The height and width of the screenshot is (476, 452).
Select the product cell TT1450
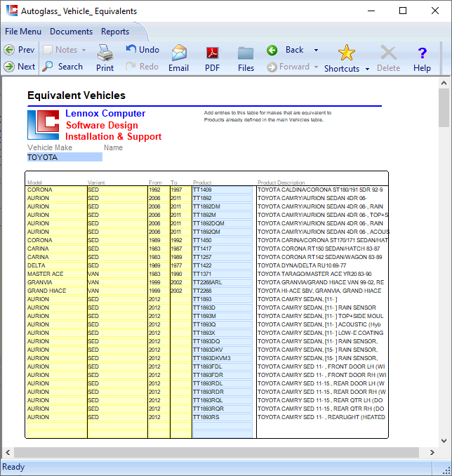pyautogui.click(x=222, y=240)
